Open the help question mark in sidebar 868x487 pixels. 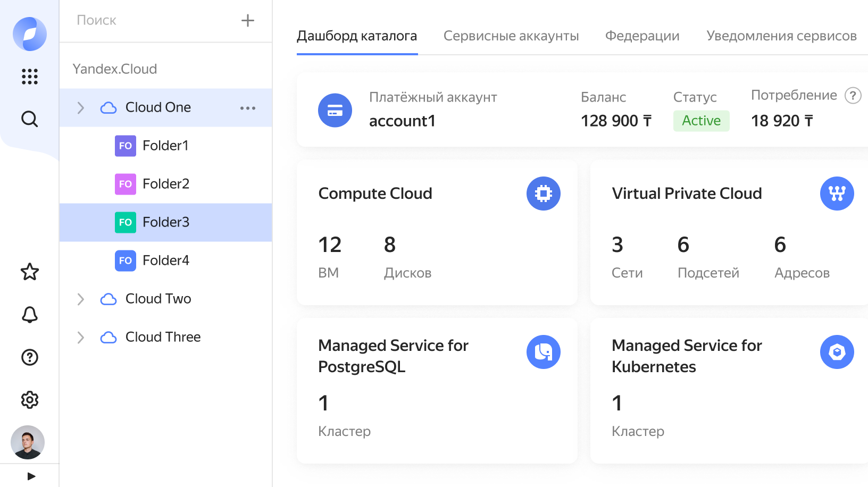pyautogui.click(x=30, y=357)
